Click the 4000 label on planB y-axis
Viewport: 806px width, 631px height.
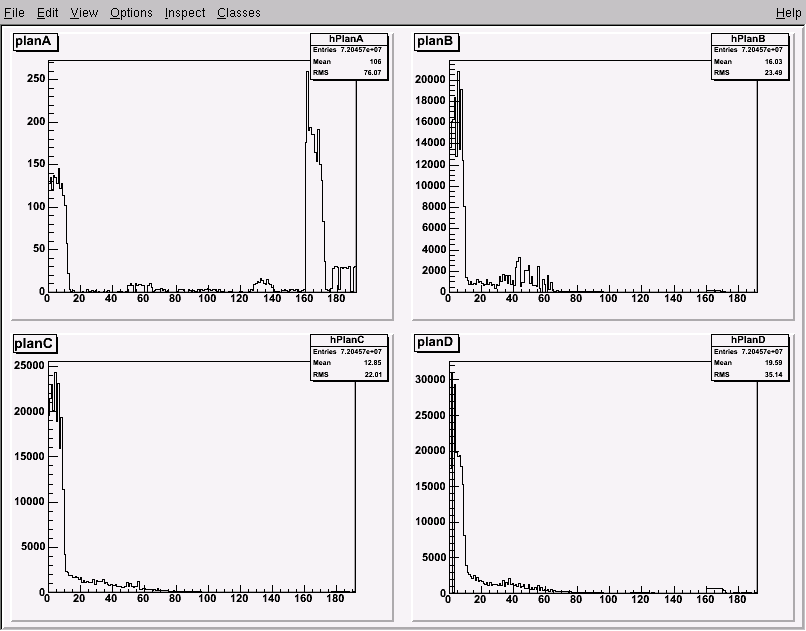tap(434, 250)
